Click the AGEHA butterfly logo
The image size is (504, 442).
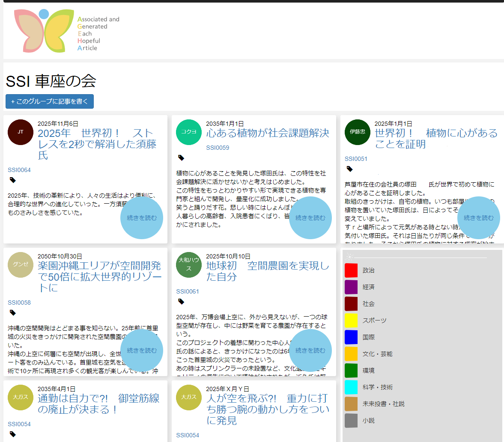(66, 31)
